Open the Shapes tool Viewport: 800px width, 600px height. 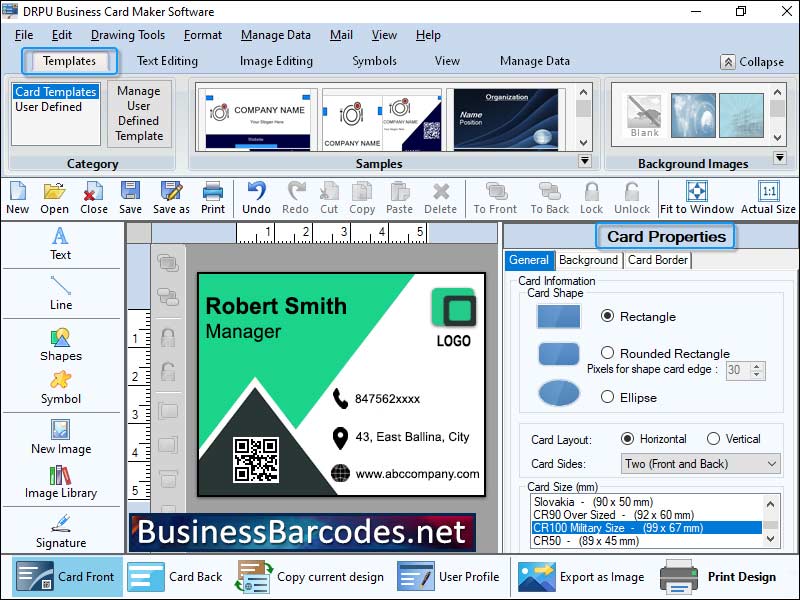point(60,345)
